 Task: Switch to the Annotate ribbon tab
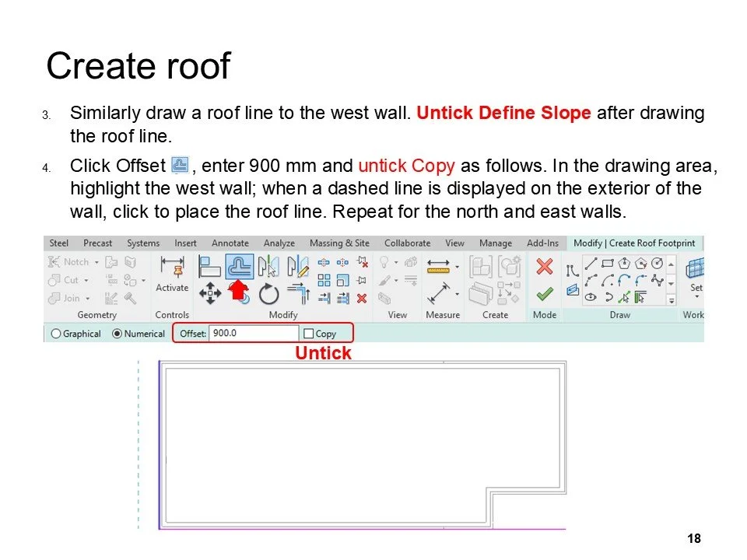click(230, 243)
